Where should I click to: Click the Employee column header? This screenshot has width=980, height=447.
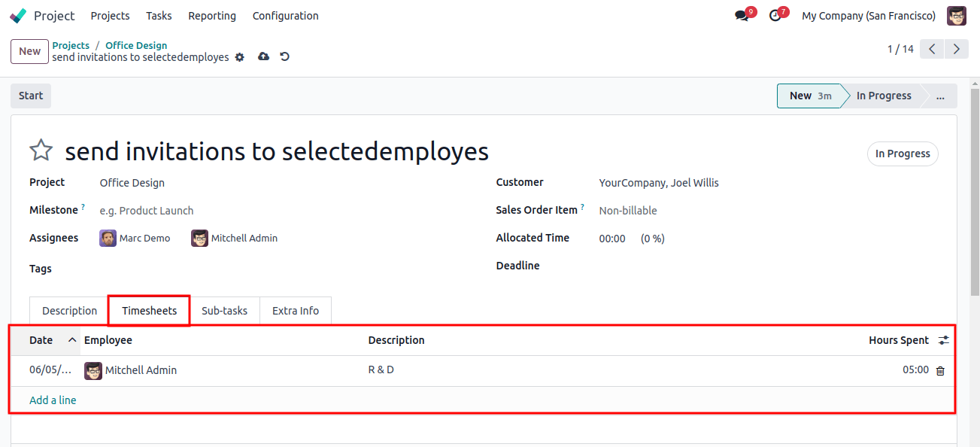[223, 340]
